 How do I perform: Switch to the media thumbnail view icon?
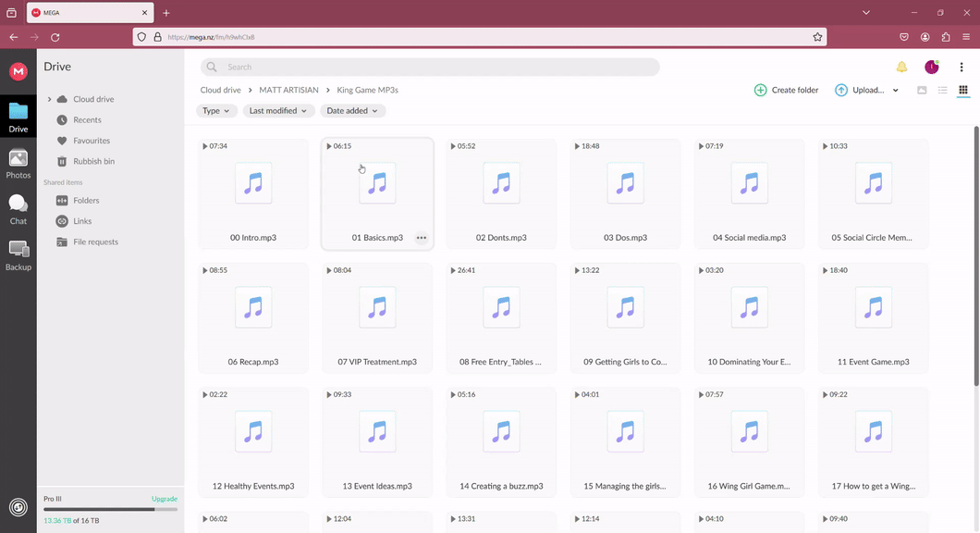click(921, 90)
